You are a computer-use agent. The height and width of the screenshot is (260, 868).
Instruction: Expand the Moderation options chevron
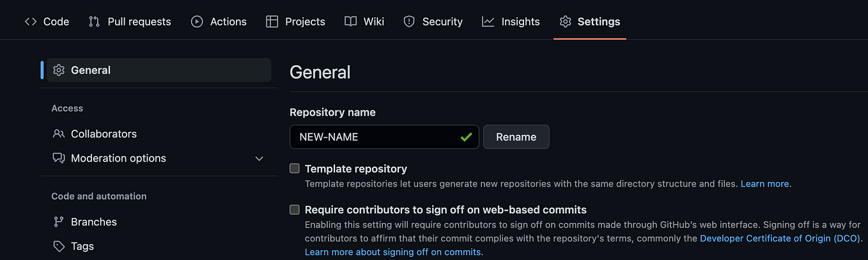[x=259, y=158]
